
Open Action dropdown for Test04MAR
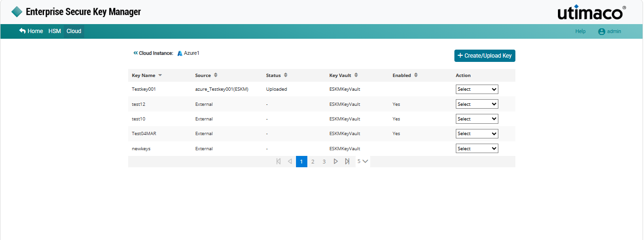[477, 134]
